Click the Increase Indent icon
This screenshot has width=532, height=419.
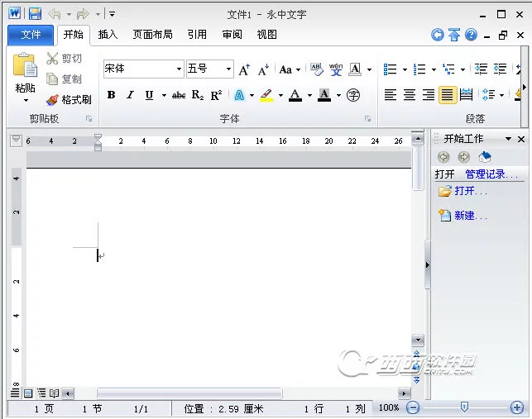coord(500,69)
